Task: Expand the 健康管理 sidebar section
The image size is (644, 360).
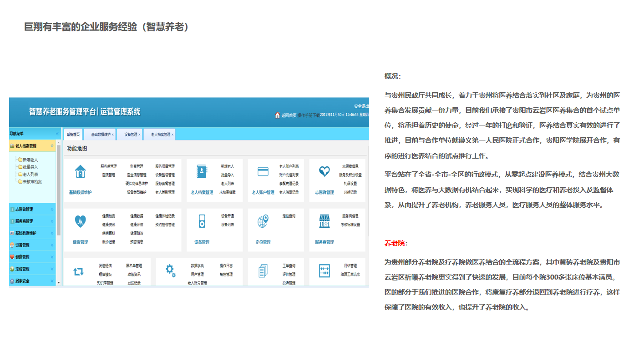Action: pos(52,257)
